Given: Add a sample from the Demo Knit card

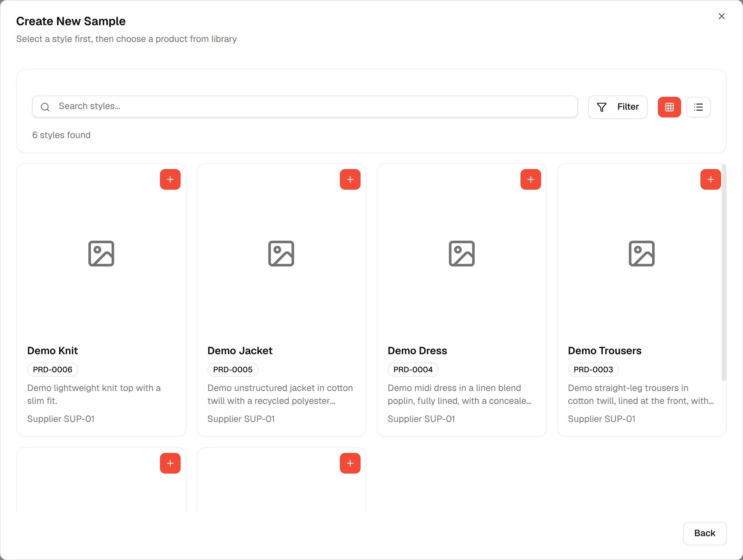Looking at the screenshot, I should pyautogui.click(x=170, y=179).
